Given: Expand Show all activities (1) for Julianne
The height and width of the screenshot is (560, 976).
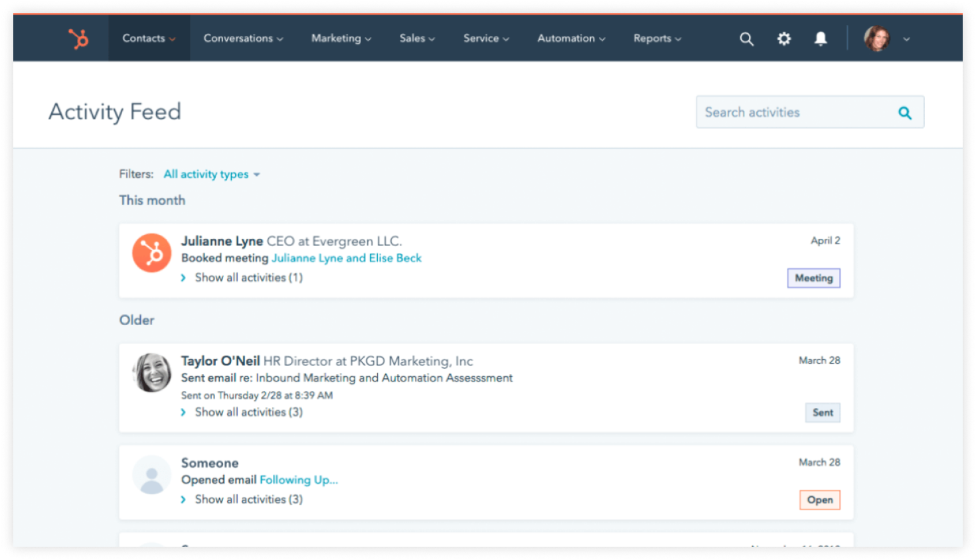Looking at the screenshot, I should point(248,278).
